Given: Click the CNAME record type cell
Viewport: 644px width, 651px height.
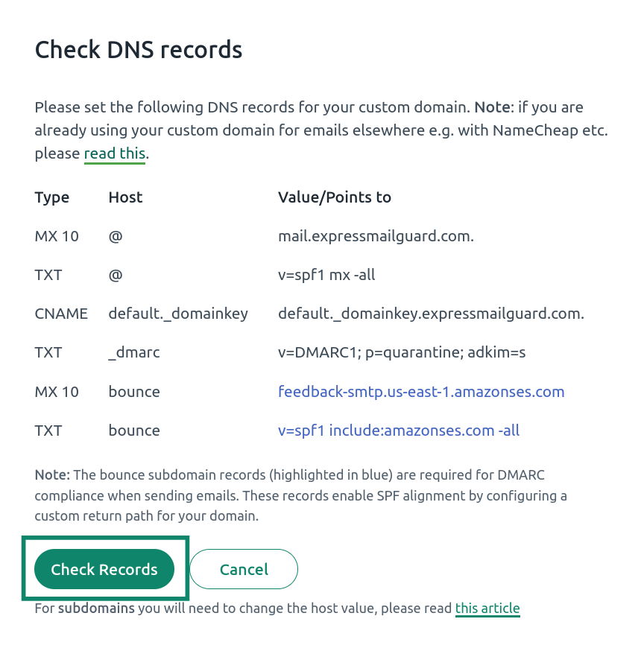Looking at the screenshot, I should [61, 314].
